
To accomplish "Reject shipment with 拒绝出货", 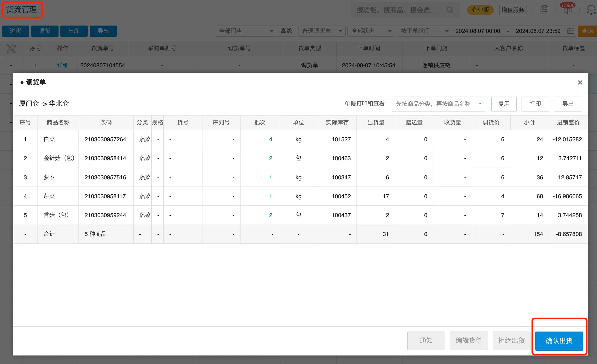I will click(511, 341).
